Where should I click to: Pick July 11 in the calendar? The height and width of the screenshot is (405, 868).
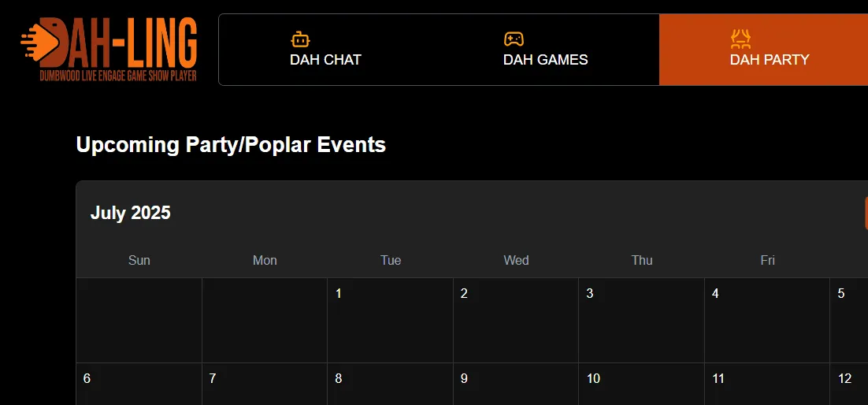[767, 385]
